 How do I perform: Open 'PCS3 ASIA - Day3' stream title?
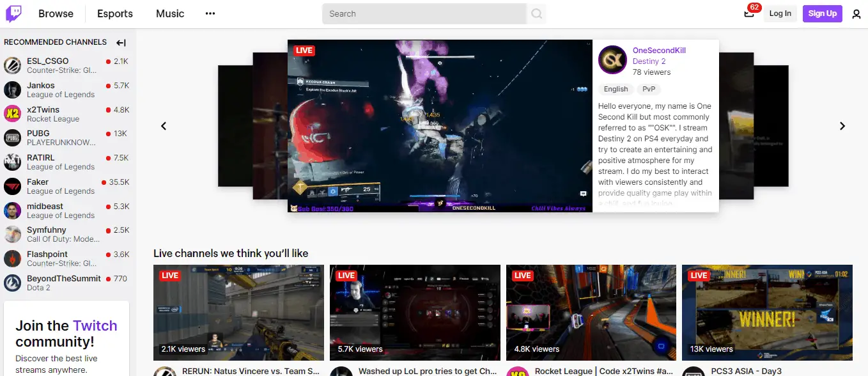[746, 371]
